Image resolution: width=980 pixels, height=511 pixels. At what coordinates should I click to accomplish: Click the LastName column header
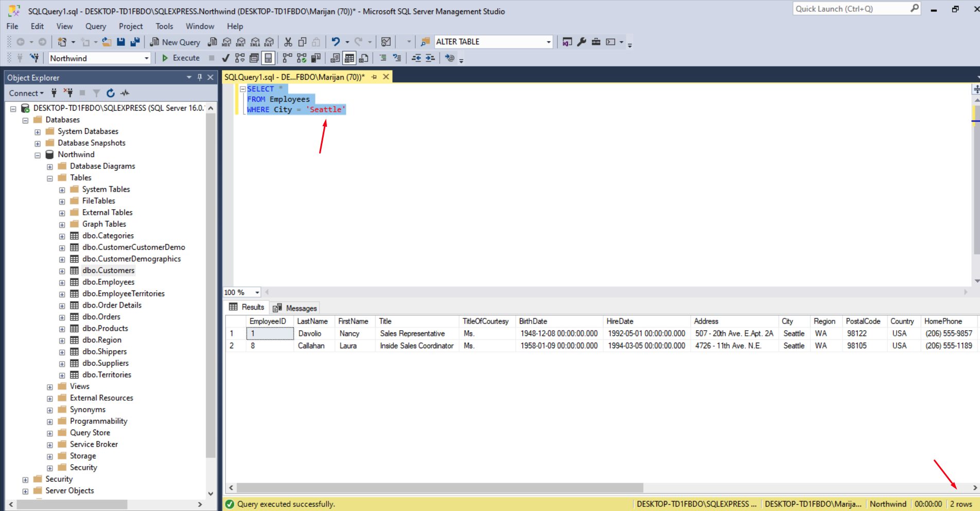313,321
